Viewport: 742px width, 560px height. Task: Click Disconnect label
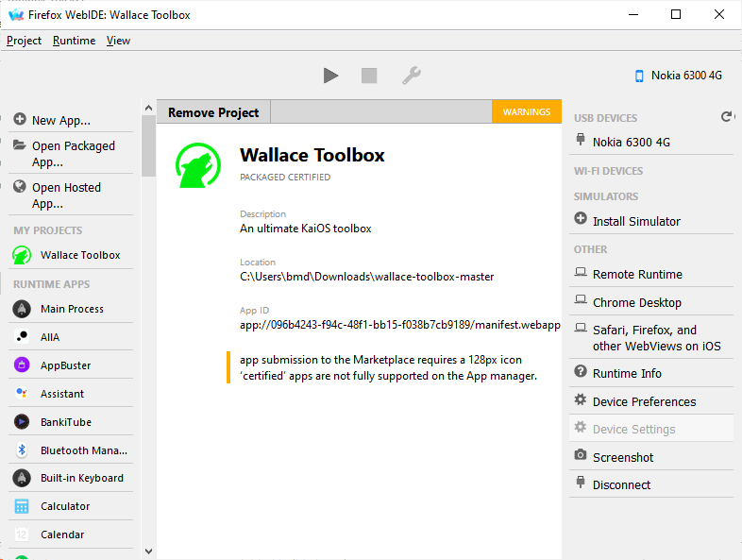tap(621, 485)
